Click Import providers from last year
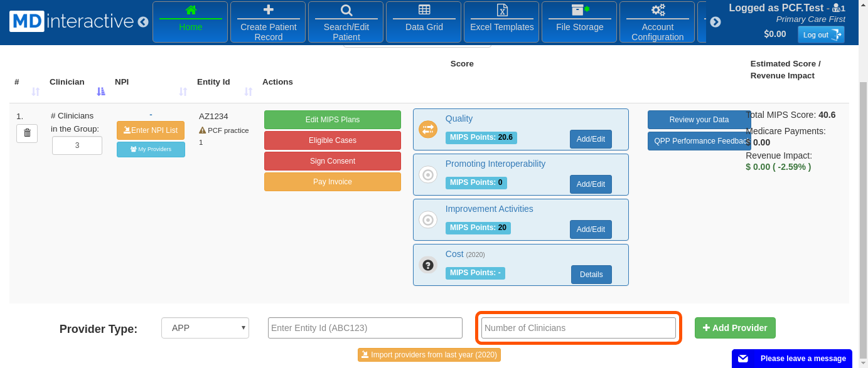The width and height of the screenshot is (868, 368). pyautogui.click(x=429, y=355)
